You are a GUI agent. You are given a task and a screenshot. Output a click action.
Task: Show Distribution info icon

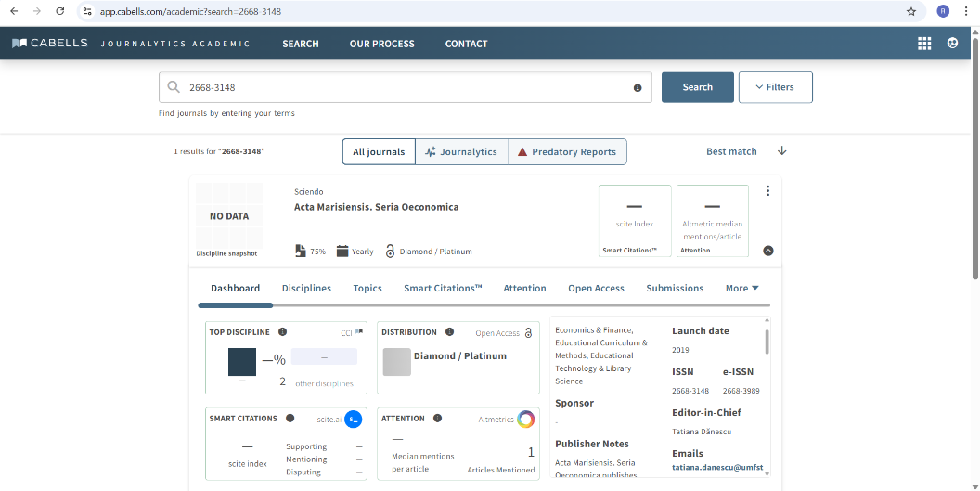pyautogui.click(x=449, y=332)
